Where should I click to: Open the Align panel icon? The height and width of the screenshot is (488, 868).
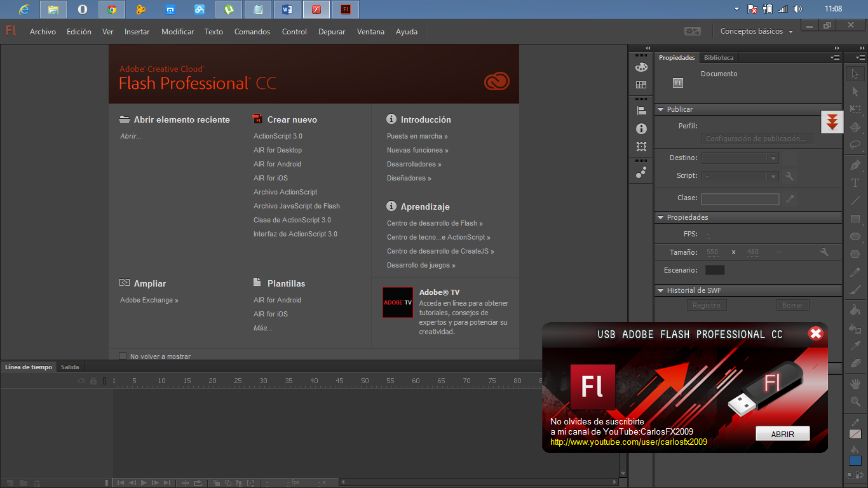641,111
